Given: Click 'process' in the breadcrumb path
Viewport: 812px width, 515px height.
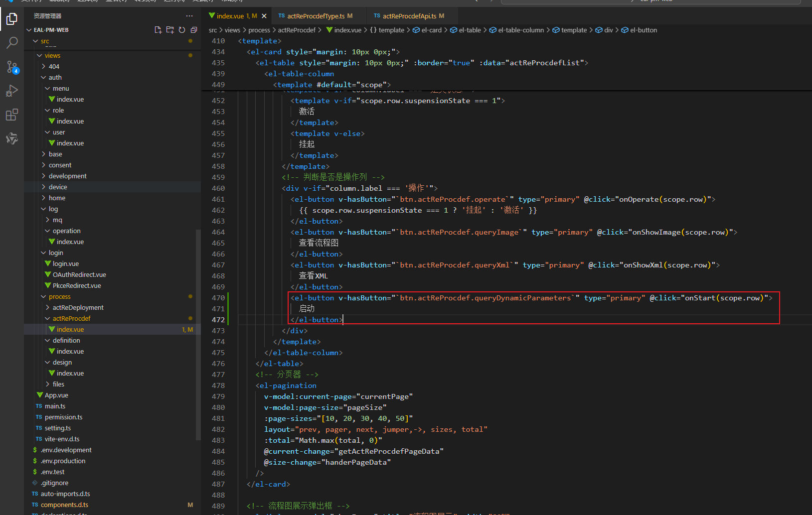Looking at the screenshot, I should 259,30.
